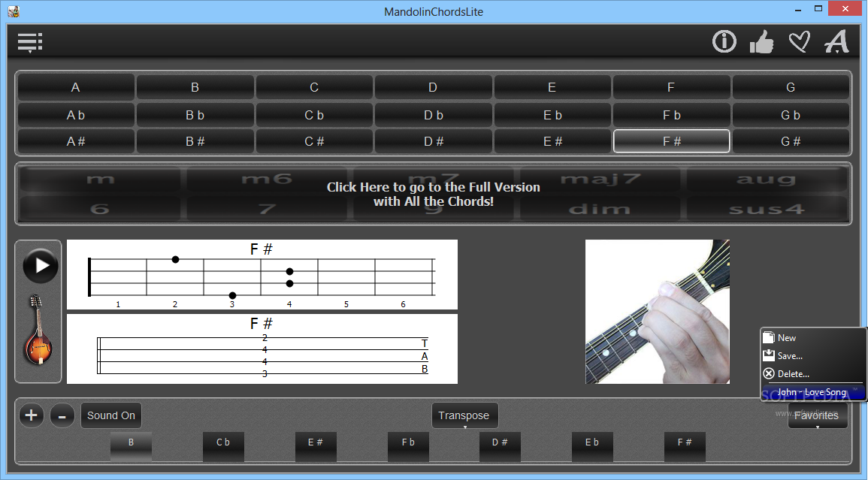Click the stylized A font icon
The image size is (868, 480).
[836, 41]
